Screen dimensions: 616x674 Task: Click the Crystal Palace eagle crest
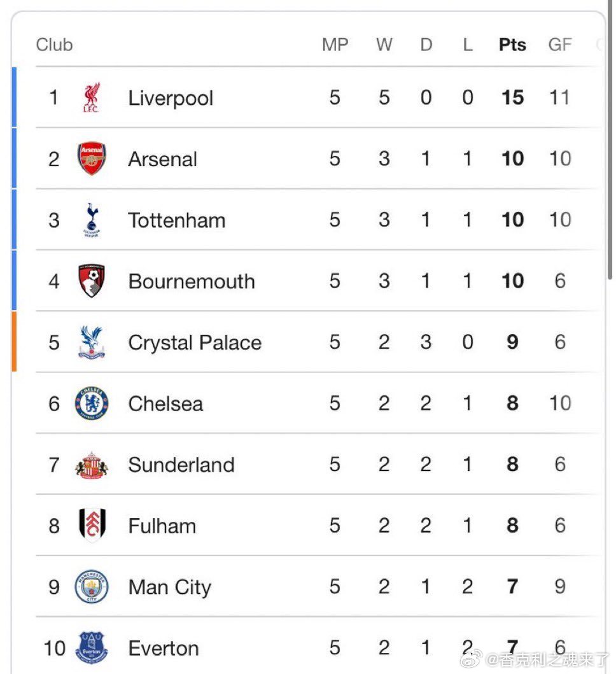tap(92, 342)
